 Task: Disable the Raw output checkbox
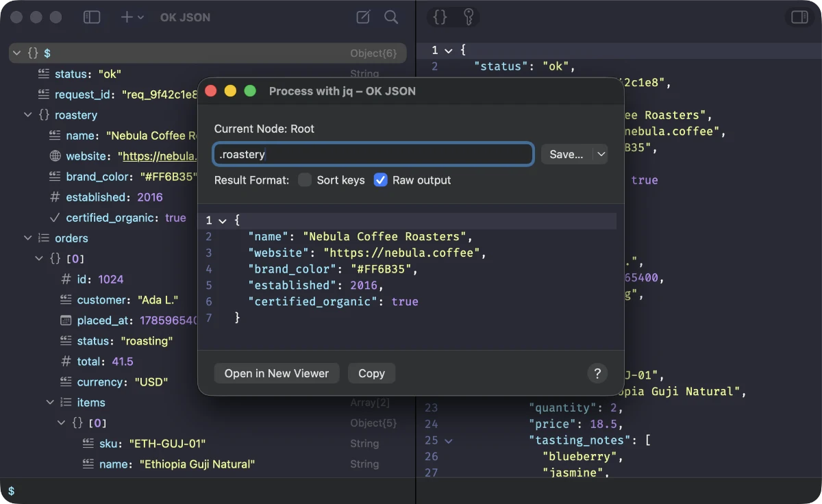tap(381, 180)
